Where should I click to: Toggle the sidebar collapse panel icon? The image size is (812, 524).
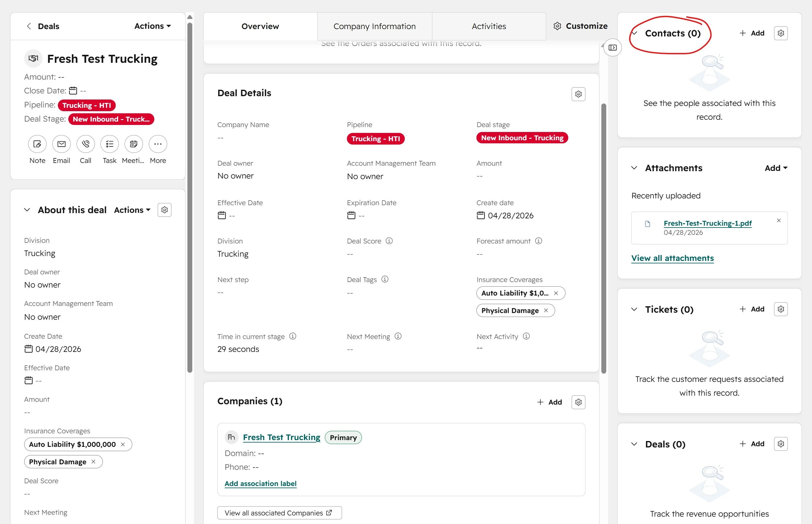click(x=612, y=48)
